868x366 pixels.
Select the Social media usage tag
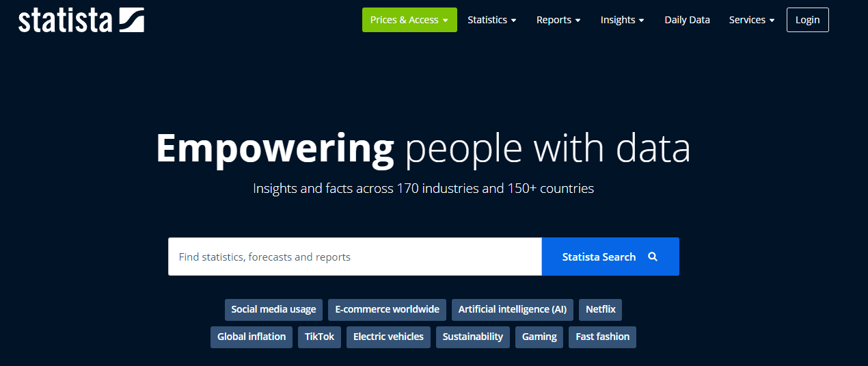click(273, 309)
